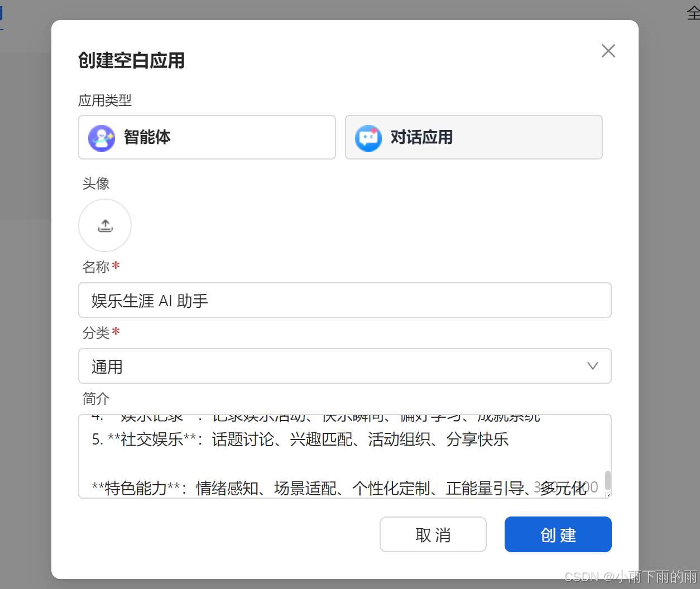Expand the category list showing 通用
The image size is (700, 589).
(x=344, y=366)
